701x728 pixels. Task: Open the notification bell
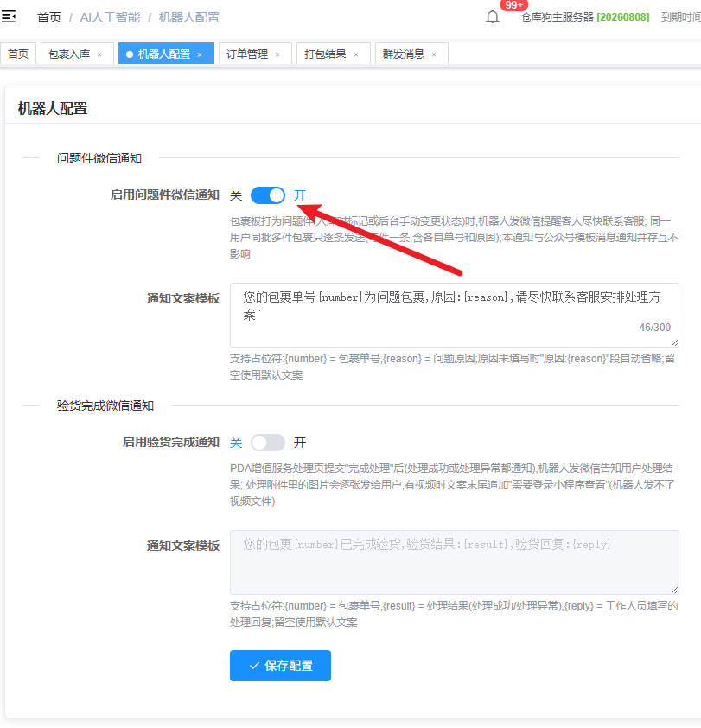492,16
